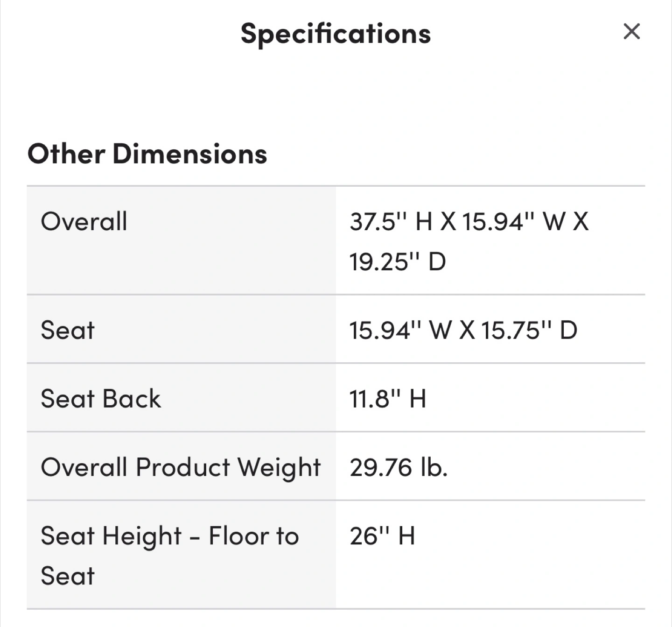Click the 15.75" D seat depth text
This screenshot has height=627, width=672.
(x=530, y=330)
